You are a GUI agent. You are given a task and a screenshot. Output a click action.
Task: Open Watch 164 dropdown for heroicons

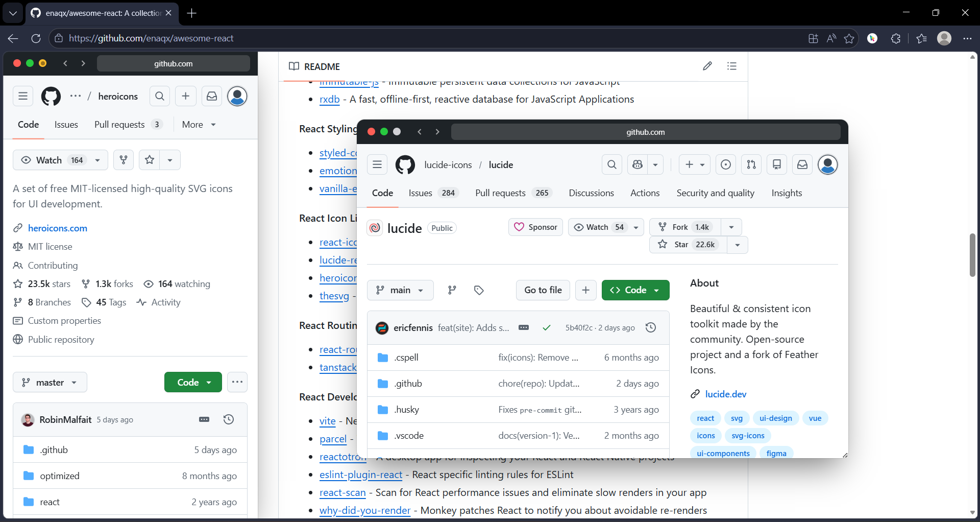tap(60, 160)
